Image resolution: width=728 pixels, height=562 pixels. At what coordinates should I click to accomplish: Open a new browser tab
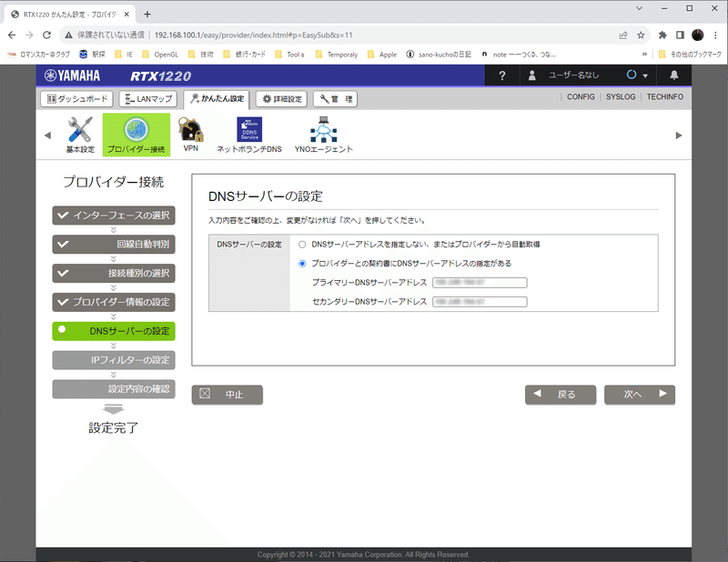click(x=147, y=15)
